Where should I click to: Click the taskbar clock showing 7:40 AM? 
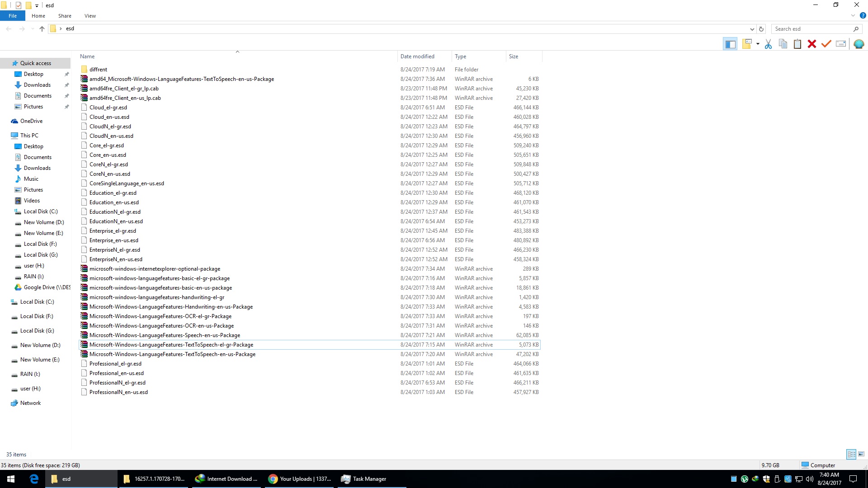click(829, 479)
